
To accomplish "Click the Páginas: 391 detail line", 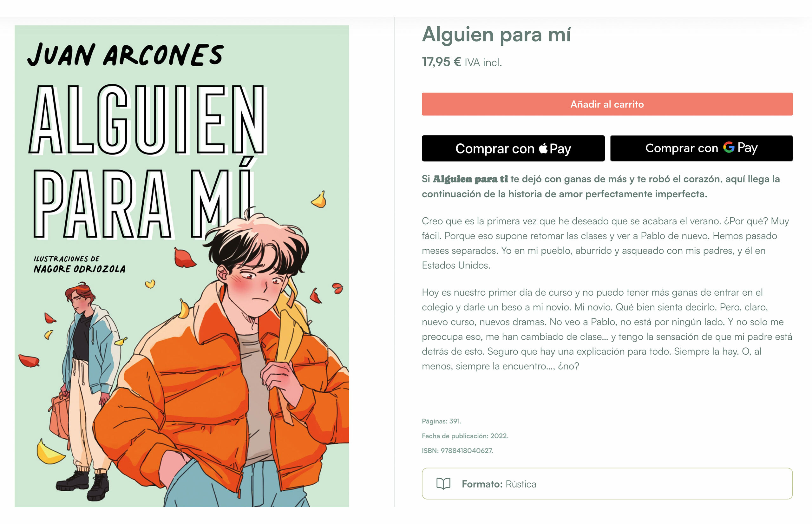I will 442,421.
